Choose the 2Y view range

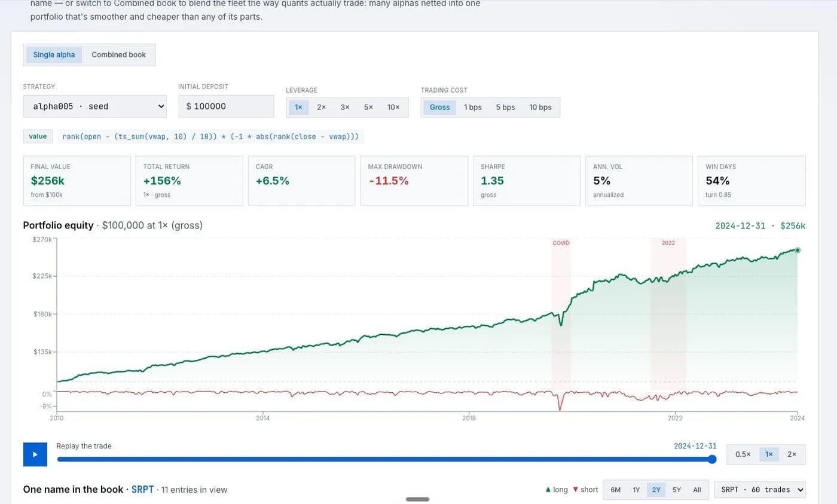(x=656, y=490)
